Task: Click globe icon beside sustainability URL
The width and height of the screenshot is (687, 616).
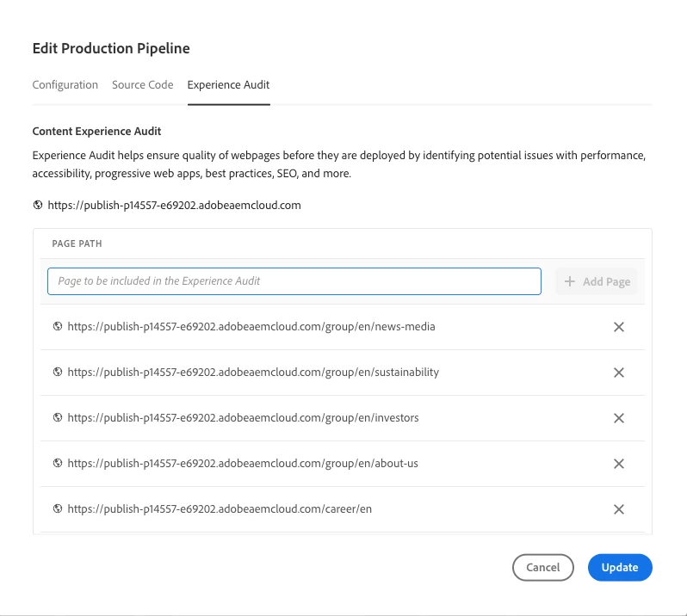Action: 58,373
